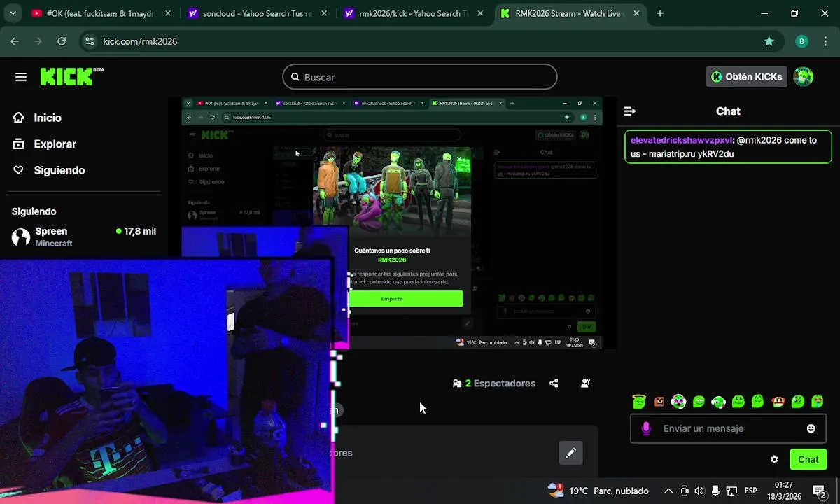Open the clock and date flyout
840x504 pixels.
pos(784,491)
